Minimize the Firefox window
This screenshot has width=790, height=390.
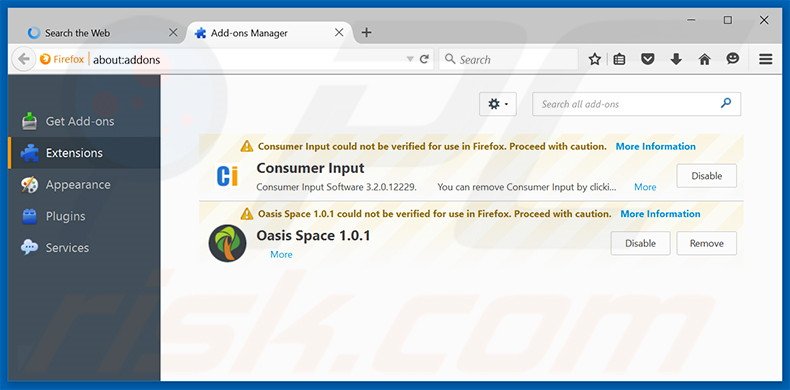pyautogui.click(x=692, y=20)
